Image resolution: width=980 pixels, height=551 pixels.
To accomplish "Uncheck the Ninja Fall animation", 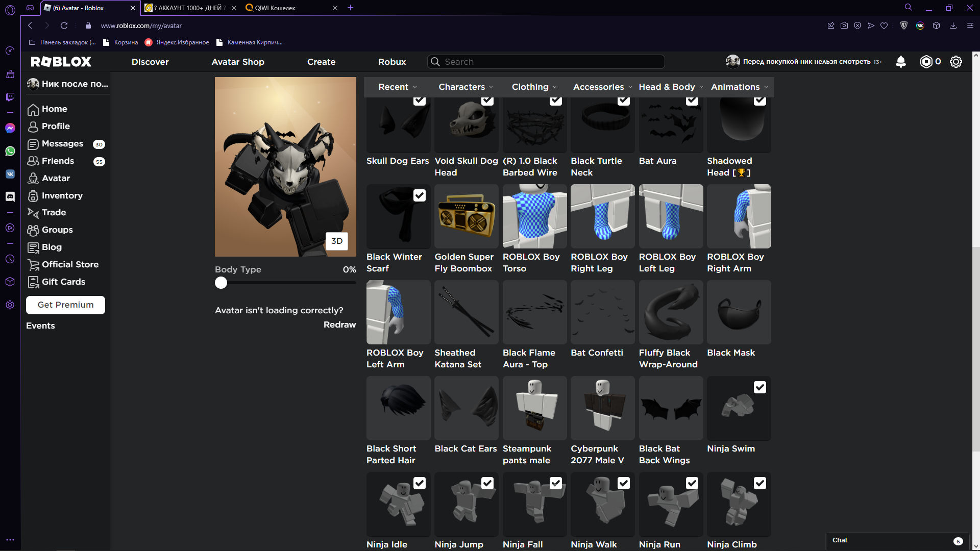I will coord(556,483).
